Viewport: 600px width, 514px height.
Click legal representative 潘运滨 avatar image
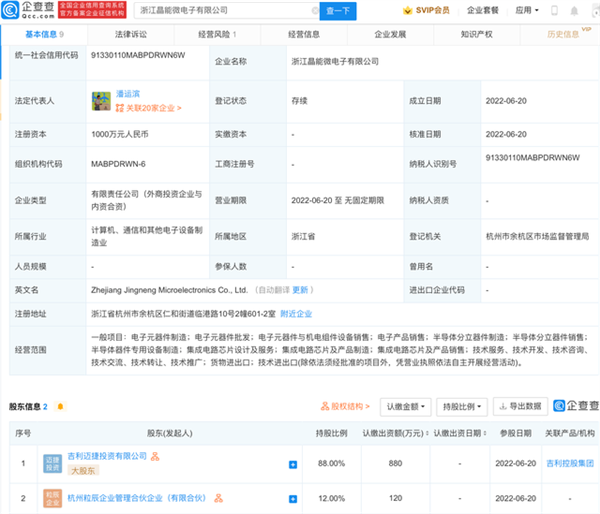pyautogui.click(x=101, y=101)
